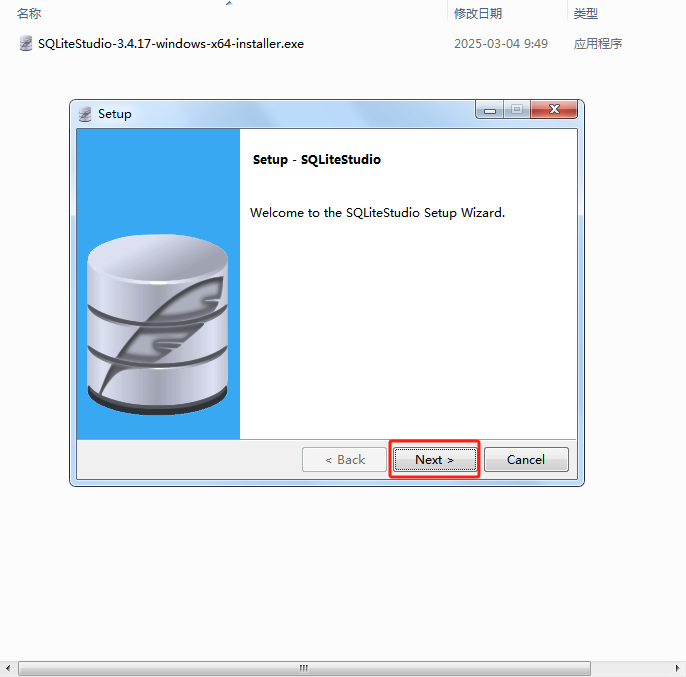
Task: Click the sort arrow above the 名称 column
Action: click(229, 4)
